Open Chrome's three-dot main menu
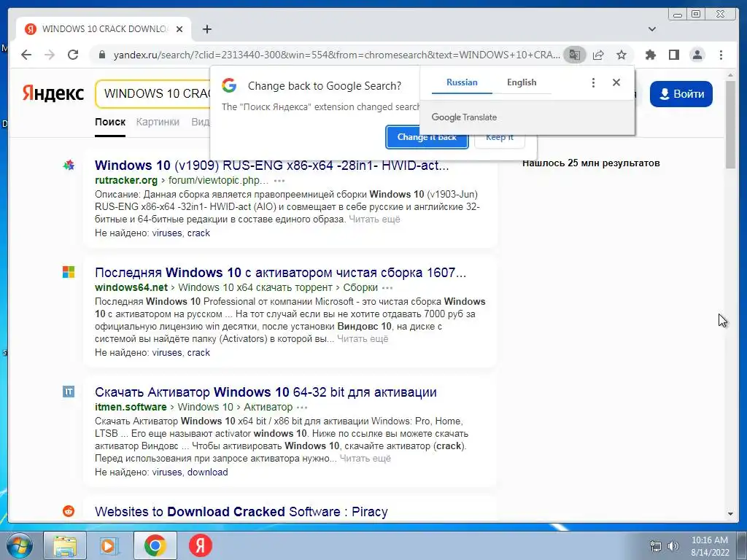This screenshot has width=747, height=560. point(721,55)
